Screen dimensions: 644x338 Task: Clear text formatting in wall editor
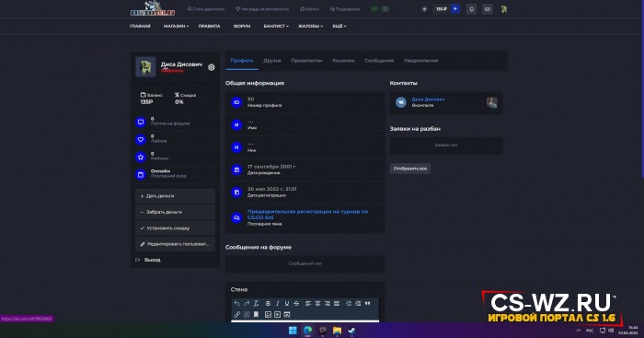(x=256, y=303)
